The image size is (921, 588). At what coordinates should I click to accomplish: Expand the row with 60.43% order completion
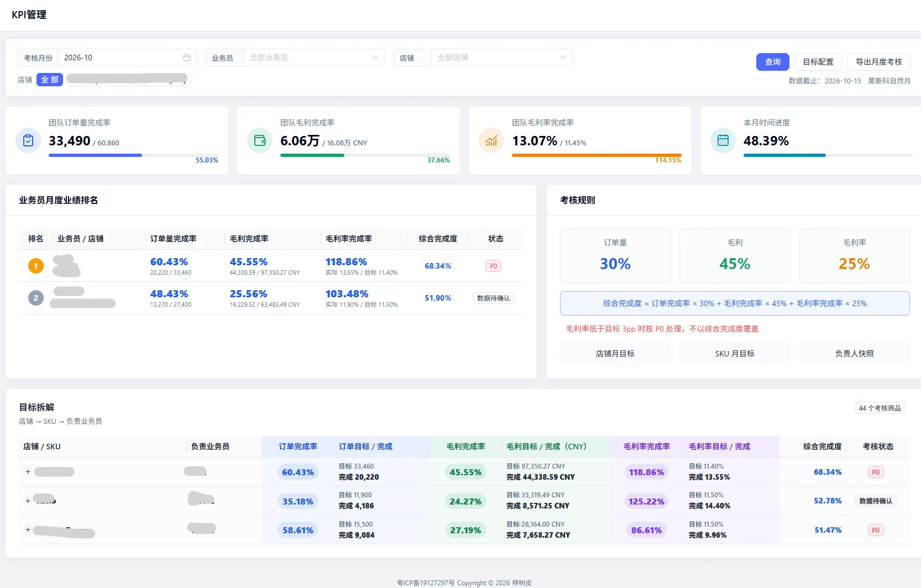pyautogui.click(x=28, y=471)
